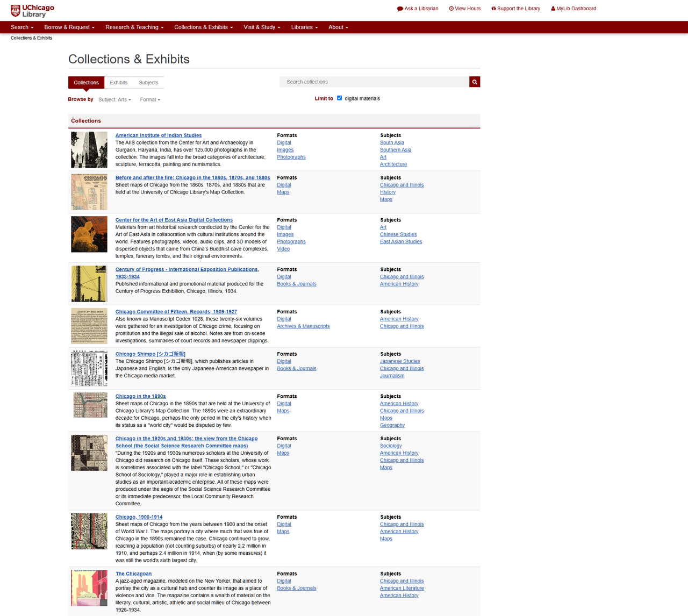Screen dimensions: 688x616
Task: Open Chicago in the 1920s and 1930s thumbnail
Action: coord(89,453)
